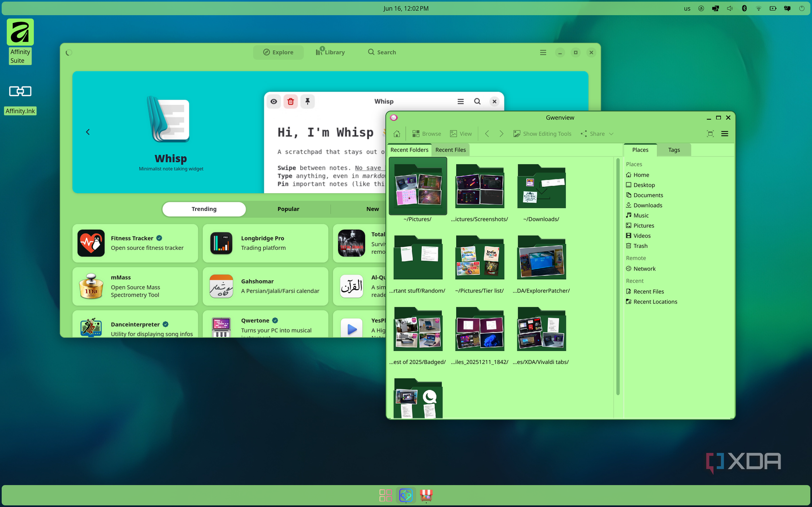Open the Explore tab in software store
This screenshot has width=812, height=507.
(x=278, y=52)
